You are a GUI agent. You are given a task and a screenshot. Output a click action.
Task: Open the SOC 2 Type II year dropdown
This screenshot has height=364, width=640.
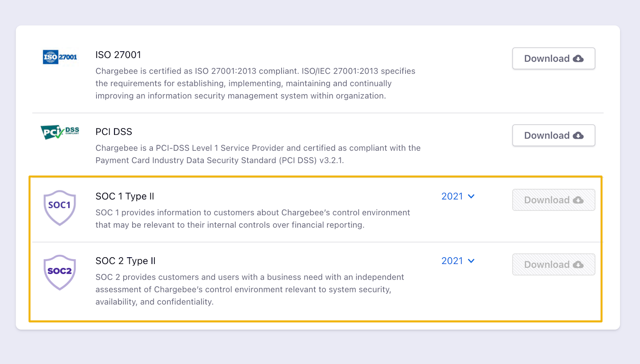click(x=458, y=261)
